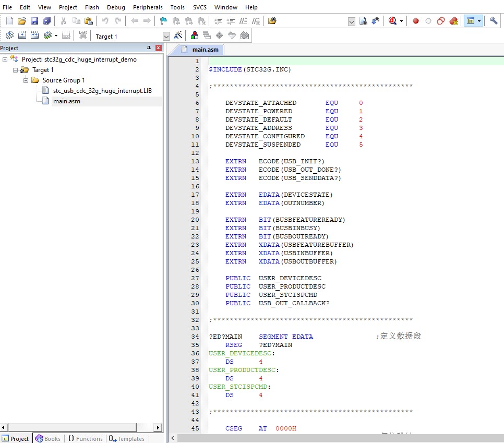The width and height of the screenshot is (504, 443).
Task: Pin the Project panel with pushpin
Action: pos(149,48)
